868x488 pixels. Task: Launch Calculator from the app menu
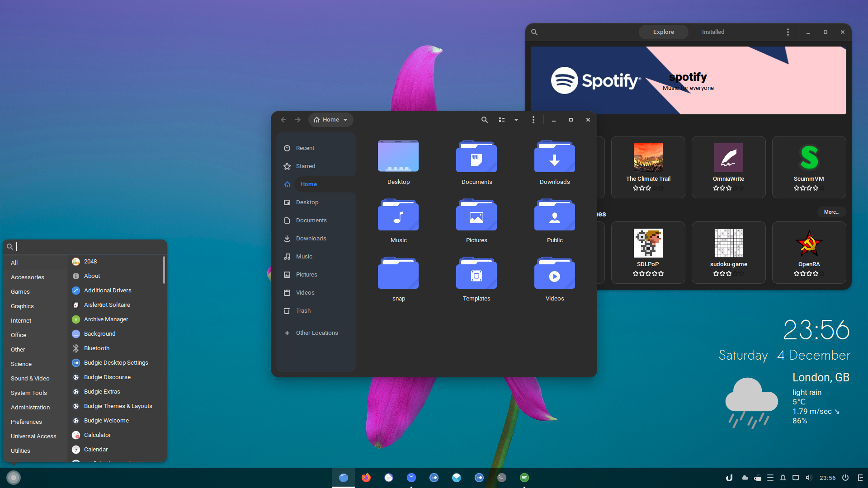pos(115,435)
